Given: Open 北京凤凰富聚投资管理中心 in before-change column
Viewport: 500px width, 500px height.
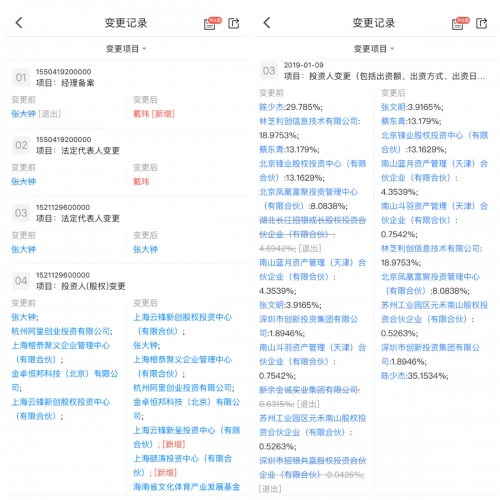Looking at the screenshot, I should [308, 199].
